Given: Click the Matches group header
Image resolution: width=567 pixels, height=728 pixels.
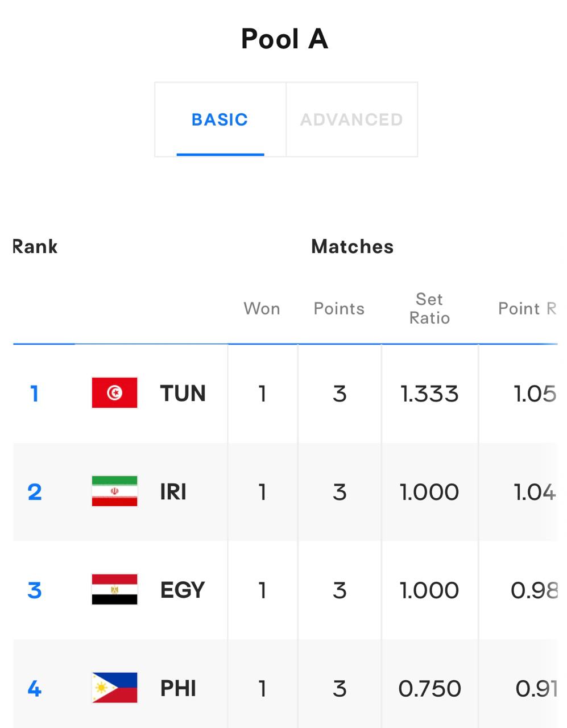Looking at the screenshot, I should click(x=353, y=246).
